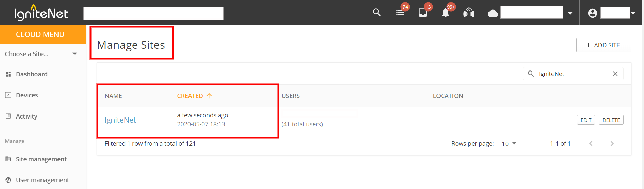Screen dimensions: 644x189
Task: Go to next page arrow
Action: [x=612, y=144]
